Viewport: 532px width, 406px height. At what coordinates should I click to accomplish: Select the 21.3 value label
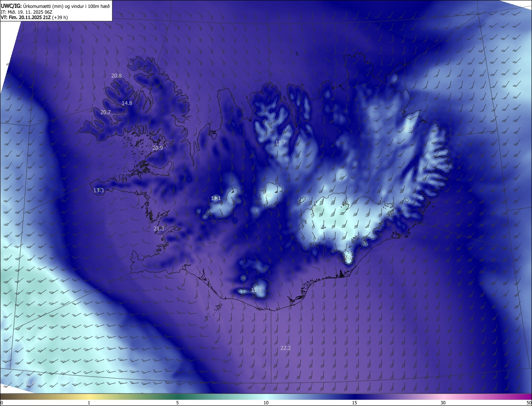[159, 229]
